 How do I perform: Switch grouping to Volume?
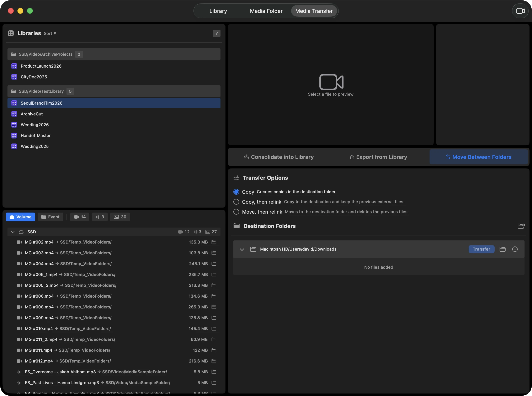coord(20,217)
